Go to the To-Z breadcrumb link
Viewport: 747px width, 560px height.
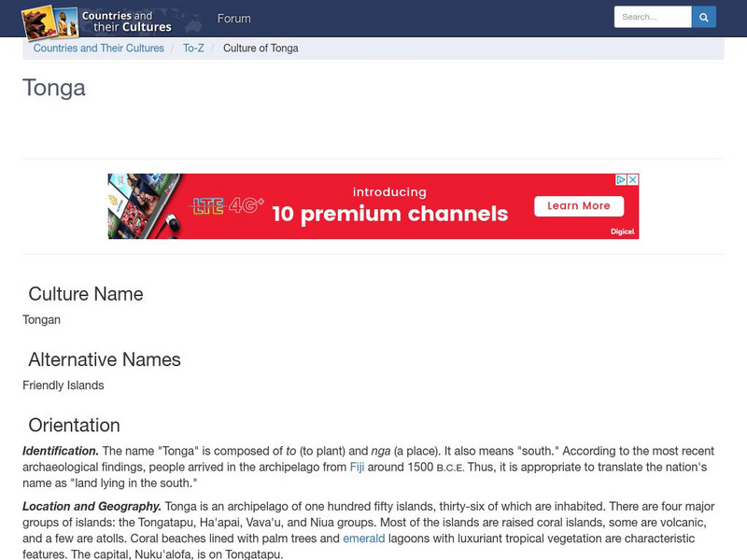click(x=193, y=49)
